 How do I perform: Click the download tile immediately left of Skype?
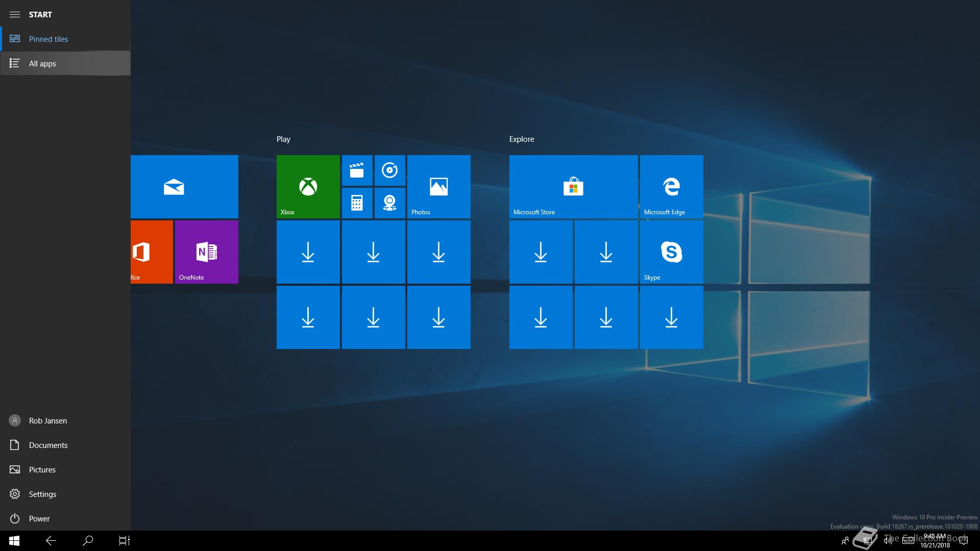pyautogui.click(x=606, y=252)
